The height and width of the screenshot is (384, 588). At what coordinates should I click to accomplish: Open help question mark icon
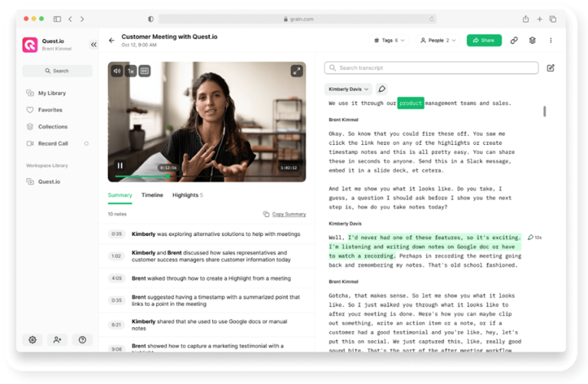(x=83, y=340)
